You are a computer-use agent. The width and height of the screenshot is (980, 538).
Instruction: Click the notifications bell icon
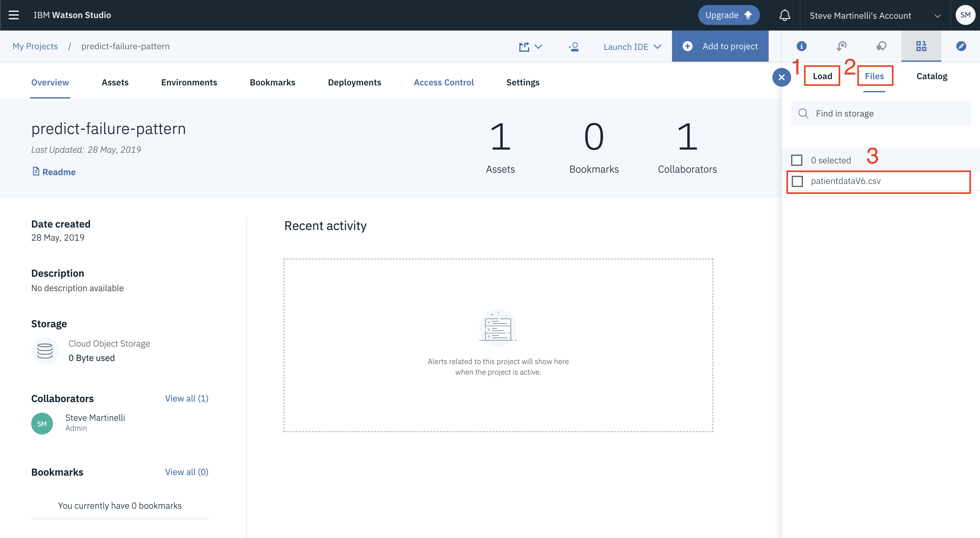tap(785, 15)
